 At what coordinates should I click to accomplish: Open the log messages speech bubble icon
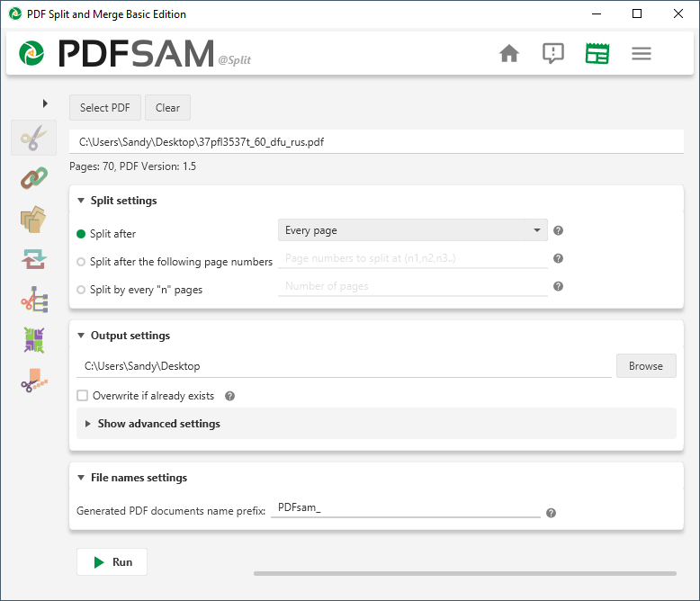coord(553,54)
